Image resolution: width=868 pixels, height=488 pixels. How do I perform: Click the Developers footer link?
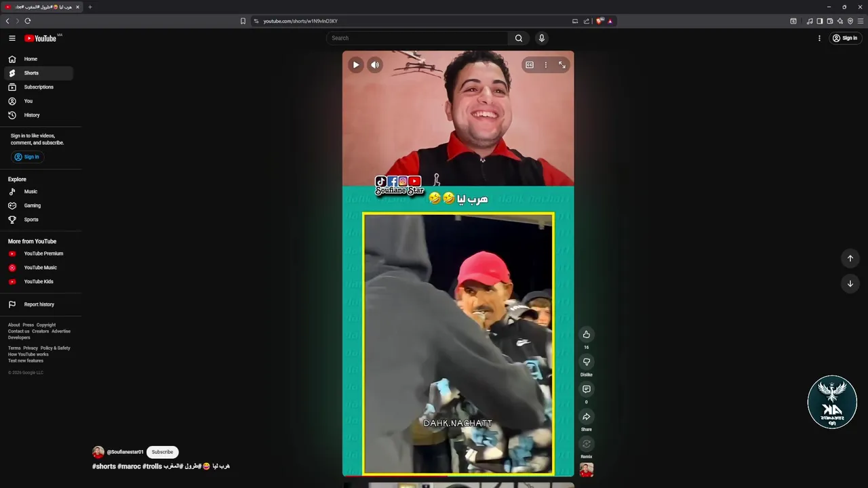pyautogui.click(x=19, y=338)
